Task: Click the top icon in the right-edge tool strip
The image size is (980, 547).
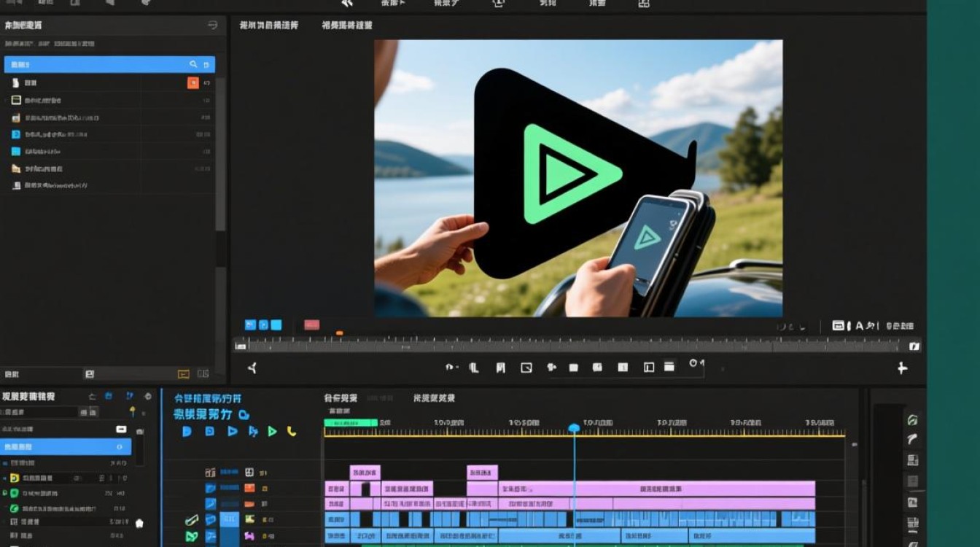Action: pos(912,419)
